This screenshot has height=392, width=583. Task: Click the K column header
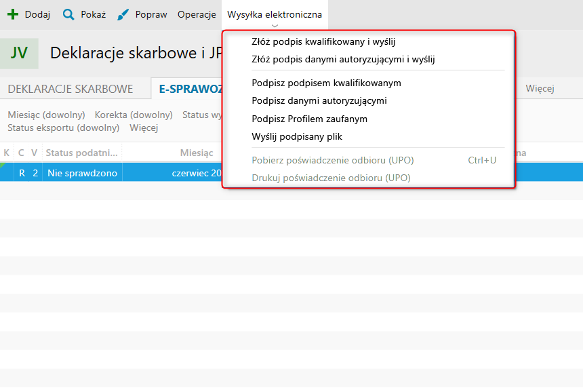tap(6, 153)
